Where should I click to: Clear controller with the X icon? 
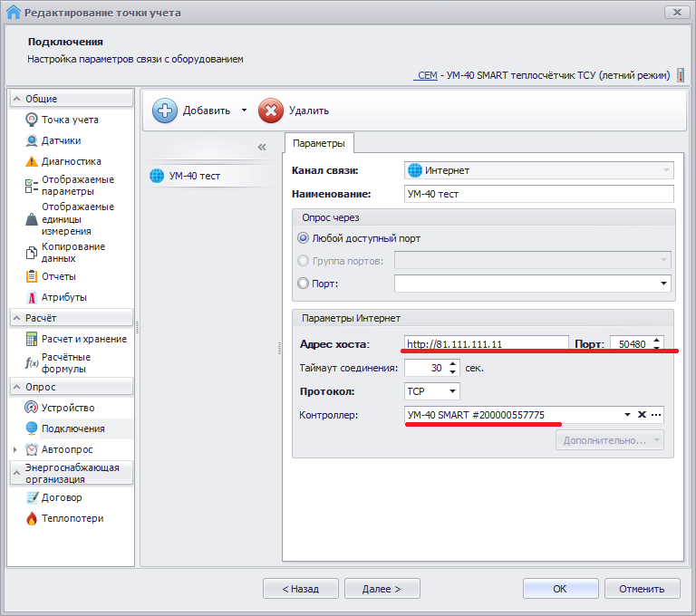[x=642, y=415]
